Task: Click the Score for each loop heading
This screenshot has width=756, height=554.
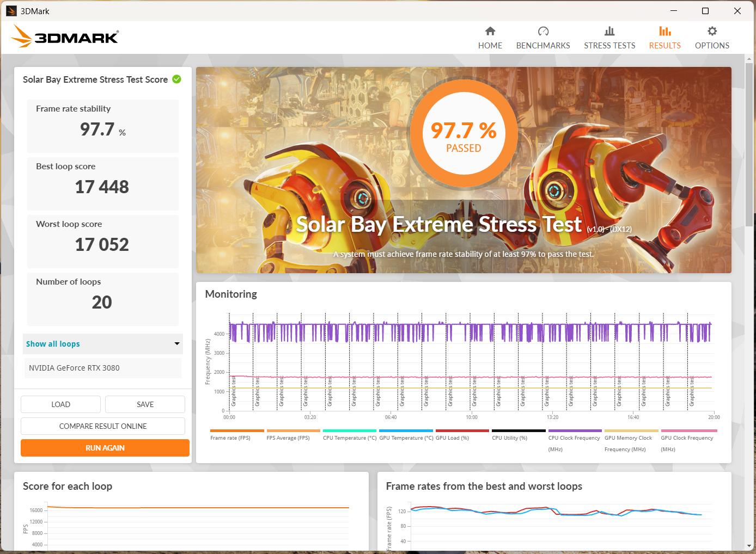Action: (68, 486)
